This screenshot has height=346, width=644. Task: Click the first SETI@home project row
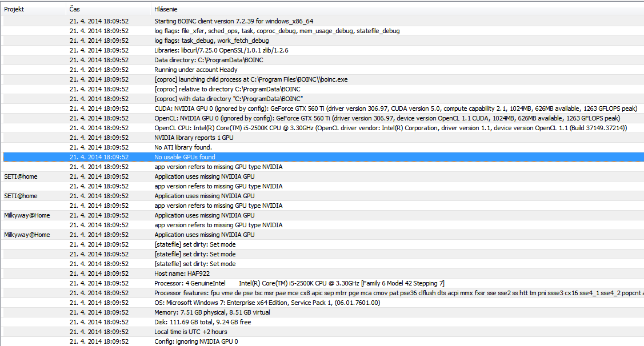(21, 176)
